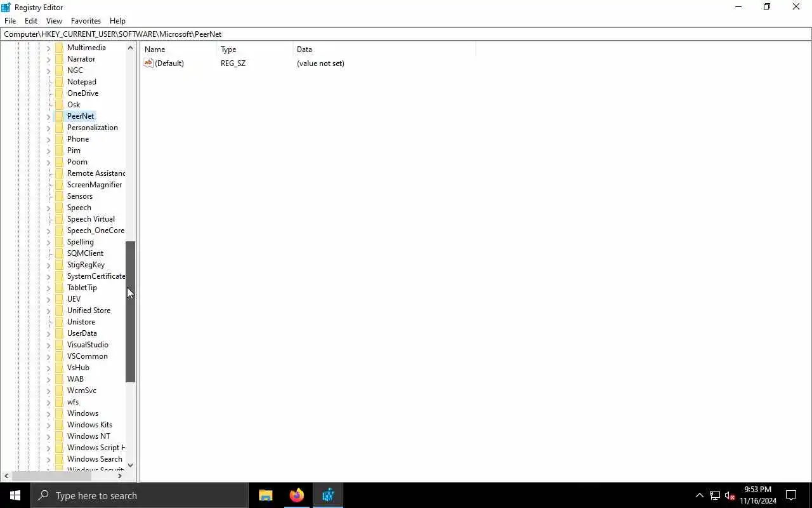This screenshot has width=812, height=508.
Task: Open the notification center icon
Action: coord(791,495)
